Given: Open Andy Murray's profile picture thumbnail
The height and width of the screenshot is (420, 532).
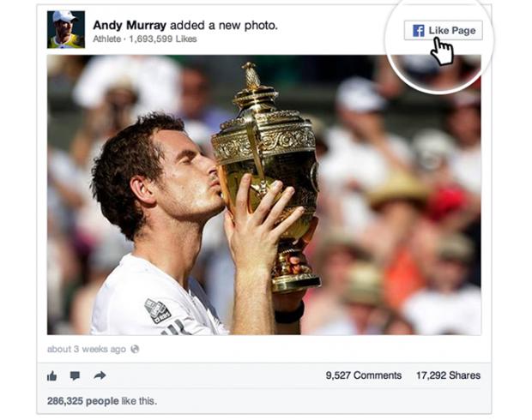Looking at the screenshot, I should coord(66,29).
